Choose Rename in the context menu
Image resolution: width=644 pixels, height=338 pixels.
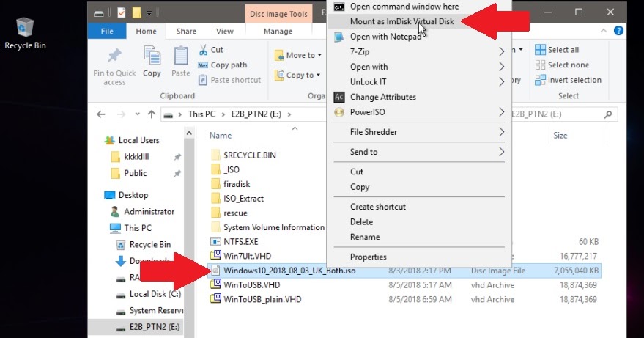(x=419, y=237)
